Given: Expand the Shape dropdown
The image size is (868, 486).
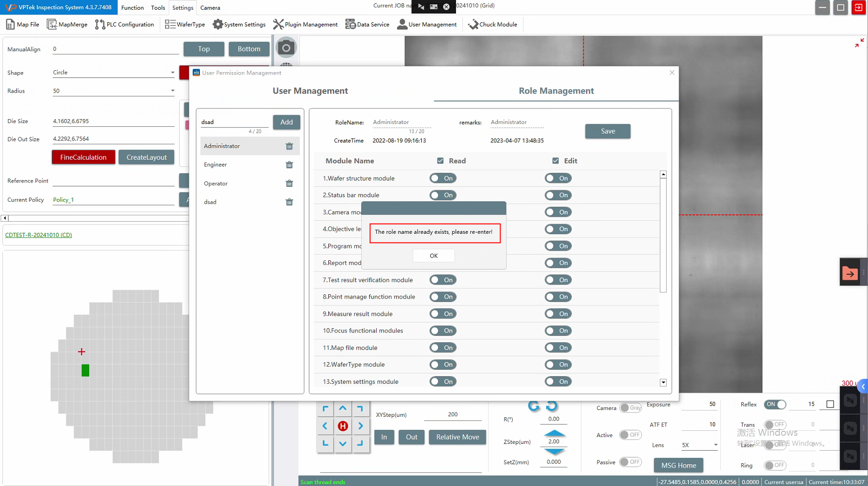Looking at the screenshot, I should click(172, 73).
